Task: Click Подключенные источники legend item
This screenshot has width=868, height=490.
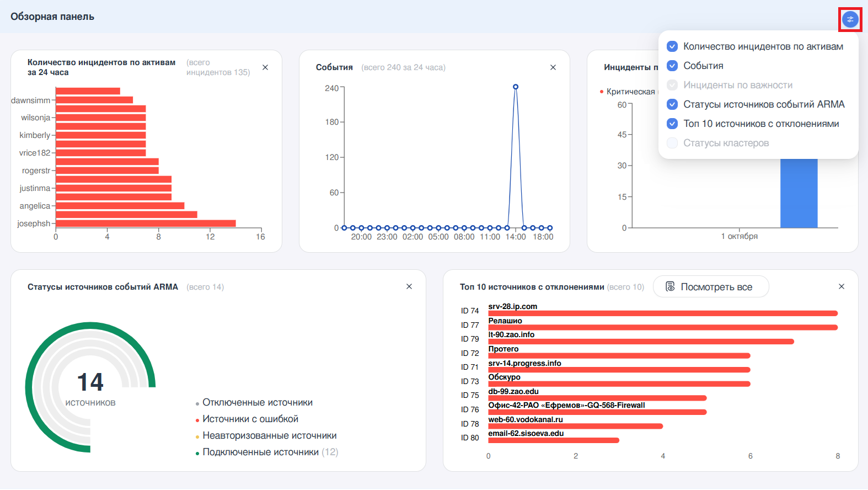Action: (x=260, y=452)
